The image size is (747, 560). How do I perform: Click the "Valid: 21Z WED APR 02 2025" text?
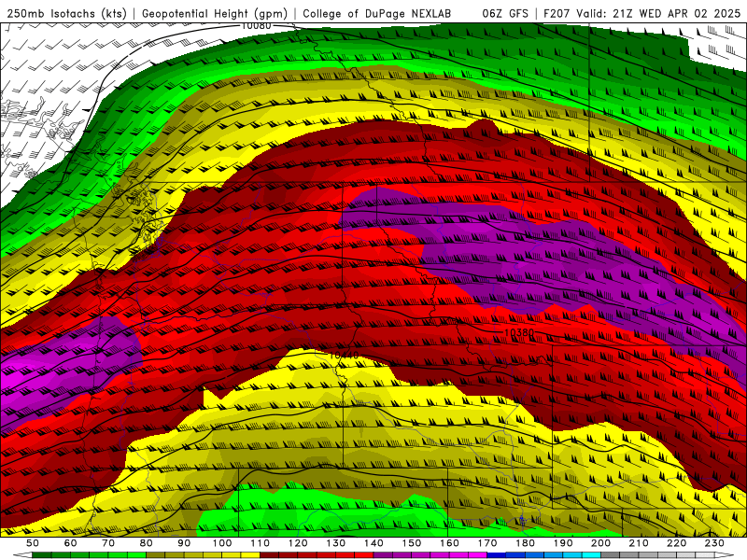[x=658, y=13]
